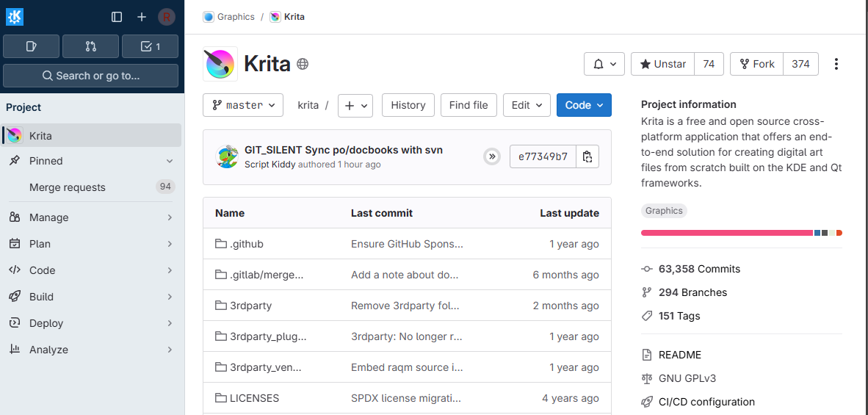Viewport: 868px width, 415px height.
Task: Open the user avatar menu
Action: [167, 17]
